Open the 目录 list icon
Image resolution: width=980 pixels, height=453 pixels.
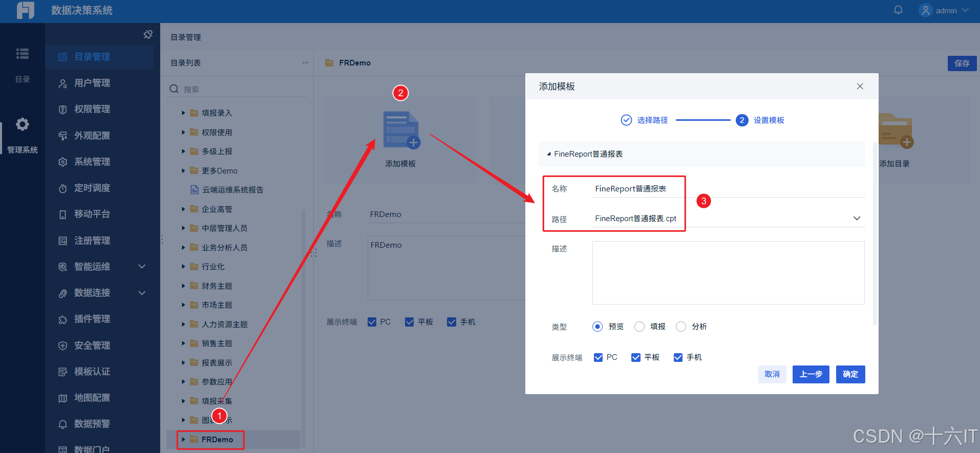coord(23,54)
